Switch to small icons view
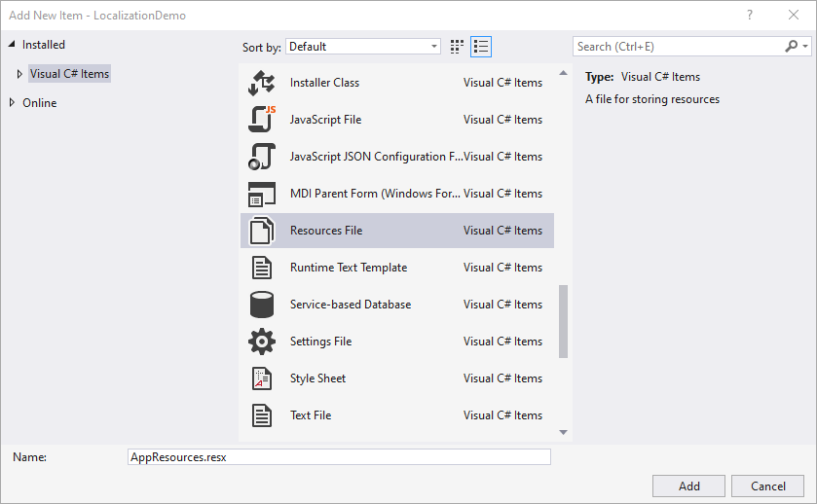Screen dimensions: 817x504 click(458, 47)
